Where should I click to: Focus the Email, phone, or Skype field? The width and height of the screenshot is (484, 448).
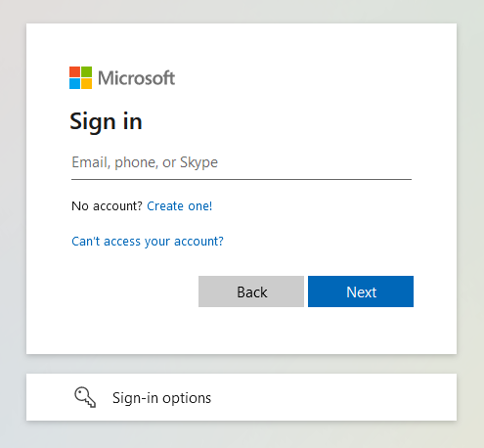pyautogui.click(x=242, y=162)
